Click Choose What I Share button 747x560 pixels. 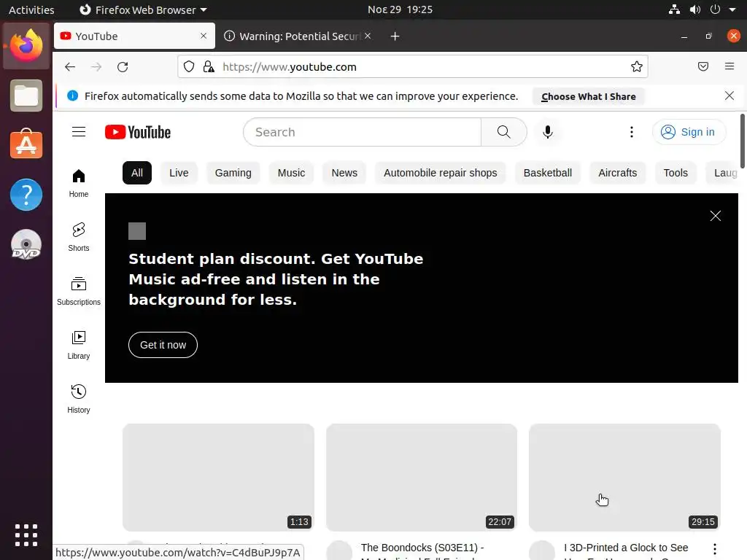(589, 96)
